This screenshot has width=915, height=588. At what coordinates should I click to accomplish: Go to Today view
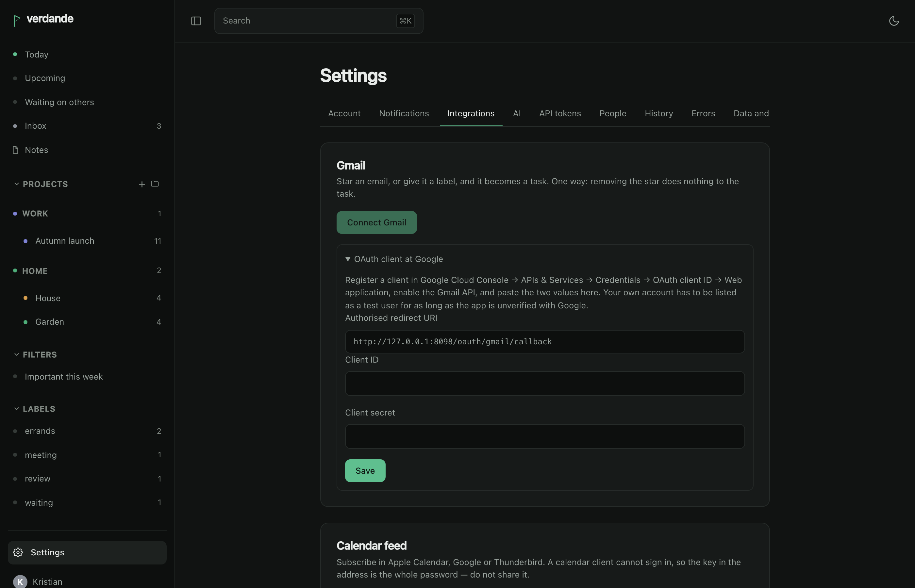click(x=87, y=55)
